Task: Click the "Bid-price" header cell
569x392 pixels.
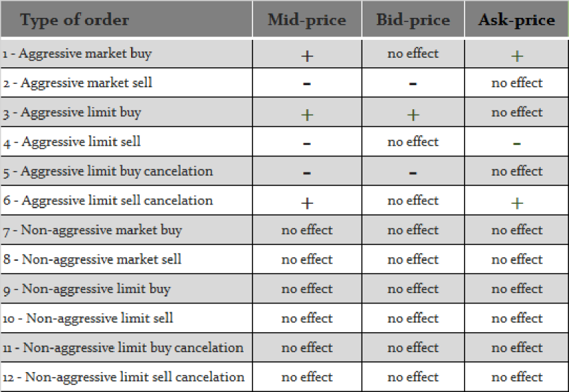Action: (413, 20)
